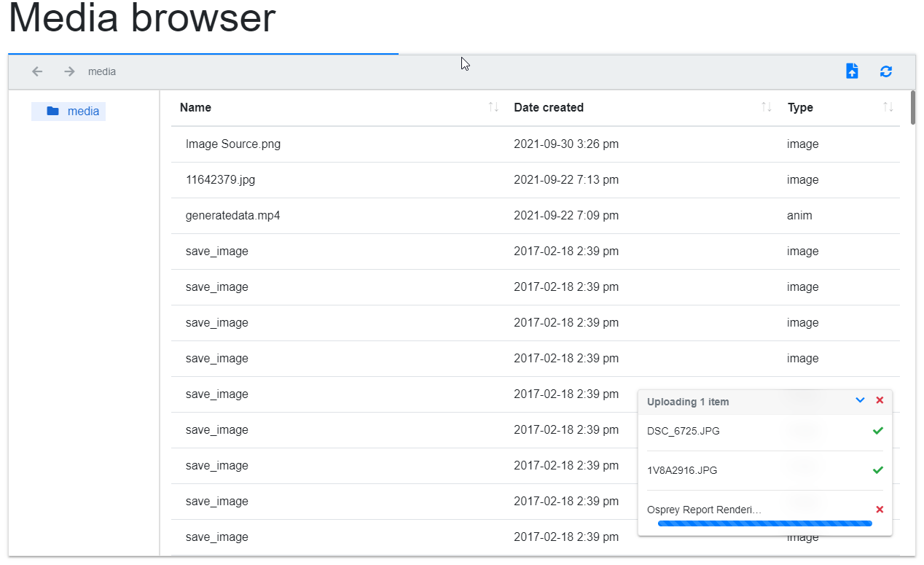This screenshot has width=924, height=565.
Task: Click the Osprey Report upload progress bar
Action: click(x=765, y=523)
